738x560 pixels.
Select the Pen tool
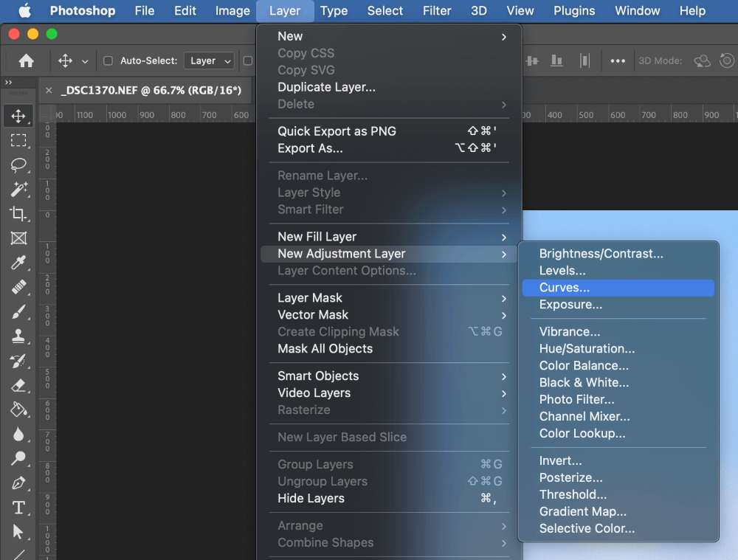18,483
